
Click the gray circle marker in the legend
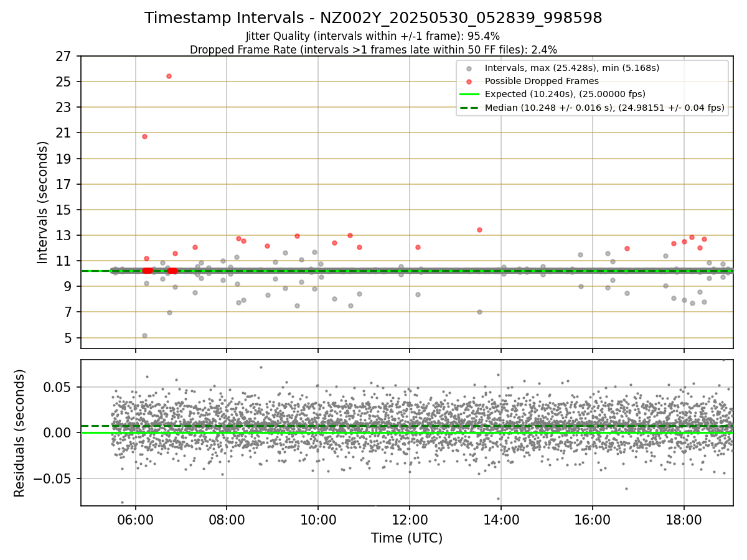469,68
